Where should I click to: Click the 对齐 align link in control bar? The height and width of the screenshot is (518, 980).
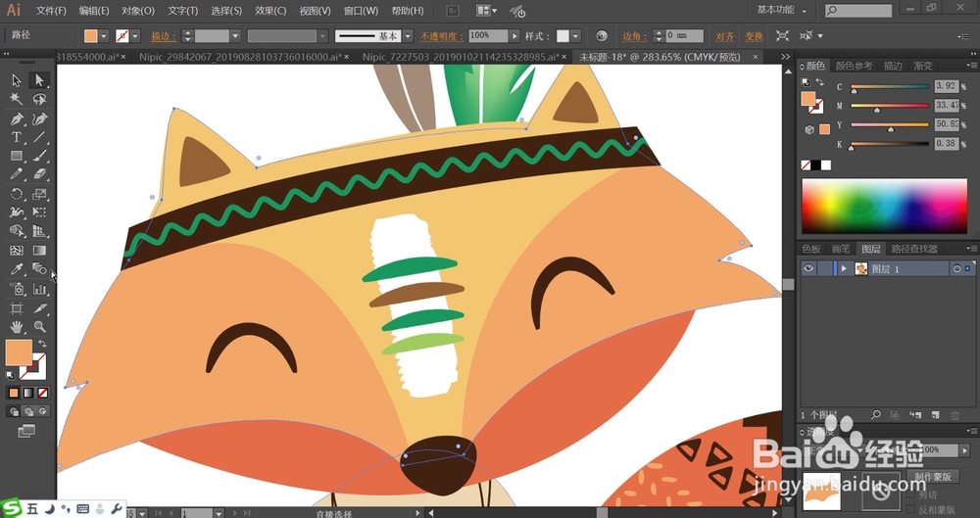click(x=725, y=37)
